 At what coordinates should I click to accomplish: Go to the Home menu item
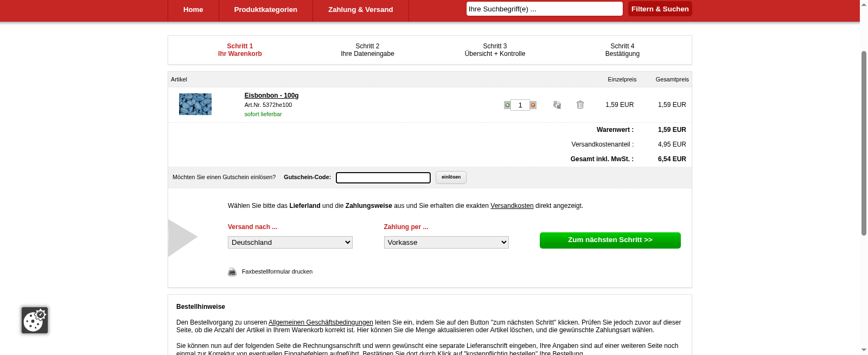pos(193,10)
